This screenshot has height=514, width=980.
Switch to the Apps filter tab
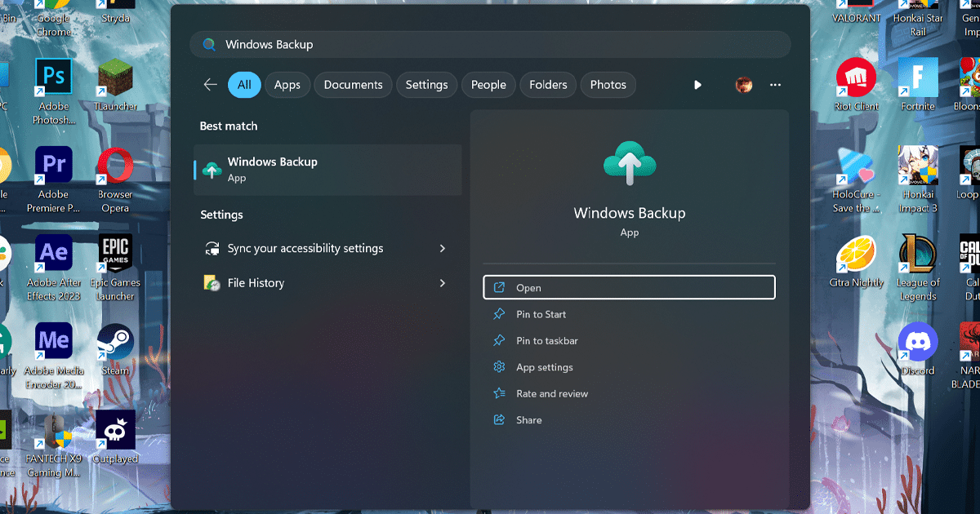pyautogui.click(x=287, y=85)
